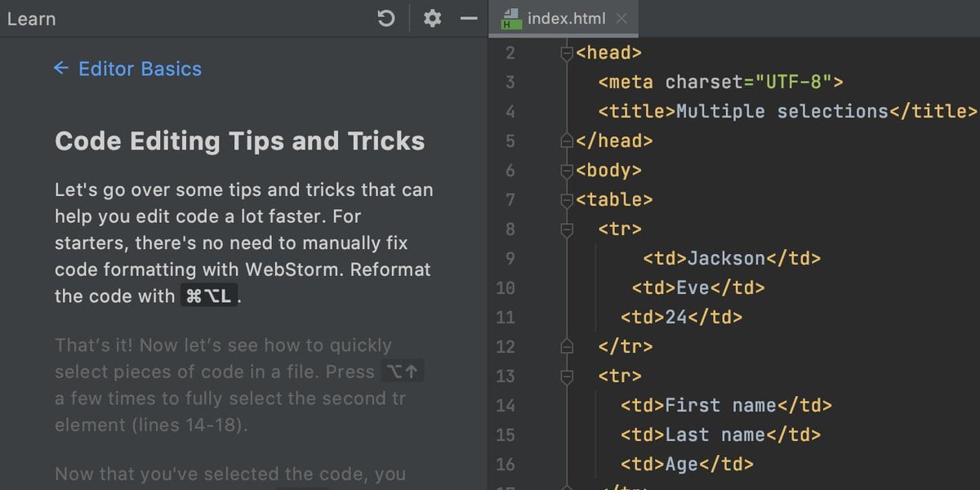Click the closing head fold marker on line 5
Screen dimensions: 980x490
[x=567, y=141]
